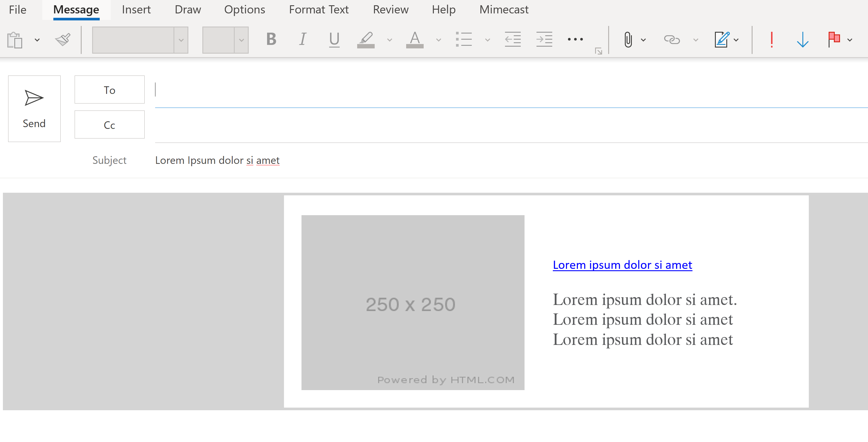Toggle Italic formatting

tap(303, 39)
